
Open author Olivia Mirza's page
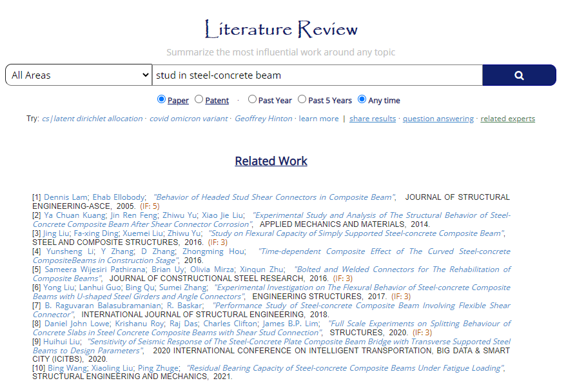click(212, 269)
